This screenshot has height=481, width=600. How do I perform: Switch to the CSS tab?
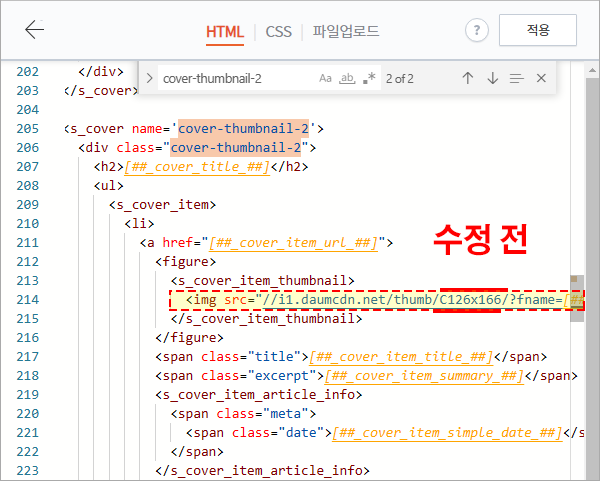(x=279, y=32)
